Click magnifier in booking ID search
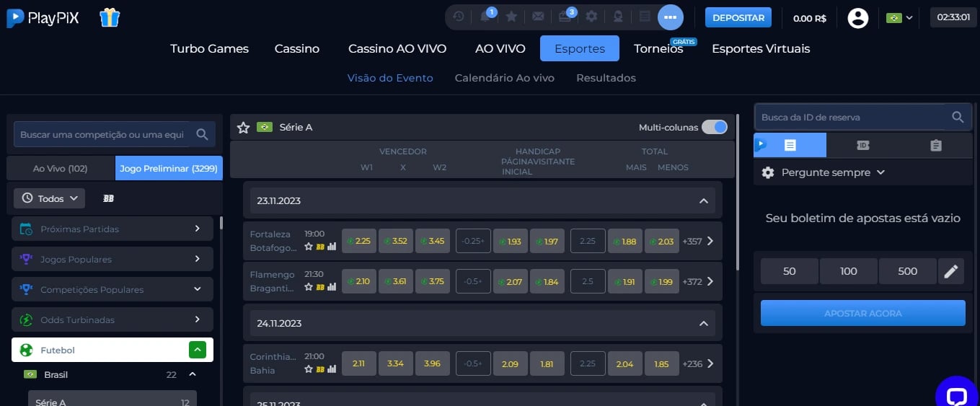This screenshot has width=980, height=406. (x=958, y=117)
